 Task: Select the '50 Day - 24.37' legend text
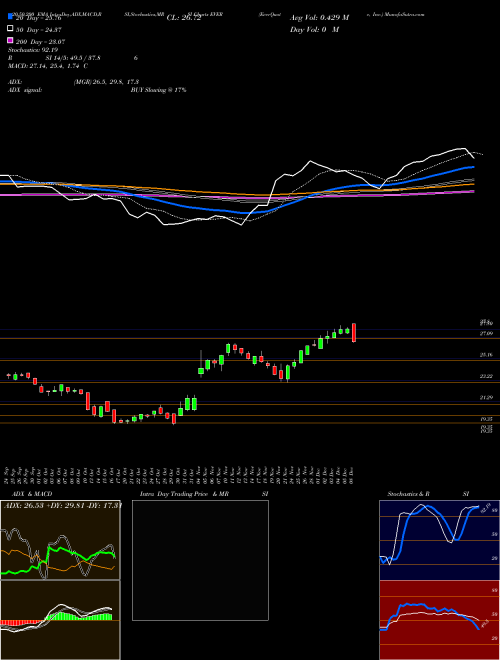[39, 30]
